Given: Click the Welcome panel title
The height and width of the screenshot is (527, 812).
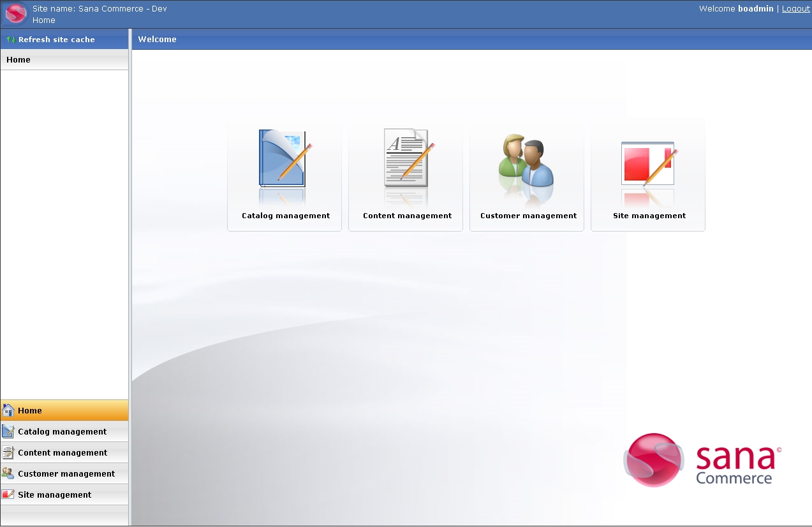Looking at the screenshot, I should pyautogui.click(x=158, y=40).
